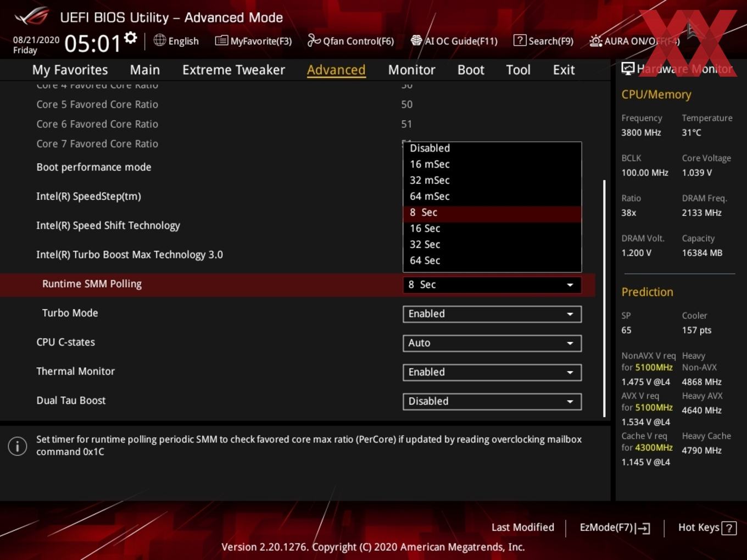Viewport: 747px width, 560px height.
Task: Switch to Main tab
Action: (x=145, y=70)
